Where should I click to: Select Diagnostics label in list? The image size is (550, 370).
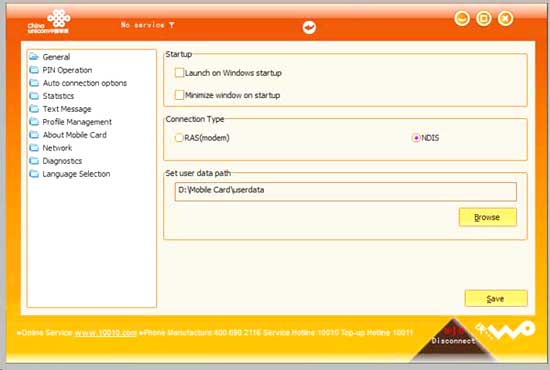tap(62, 161)
